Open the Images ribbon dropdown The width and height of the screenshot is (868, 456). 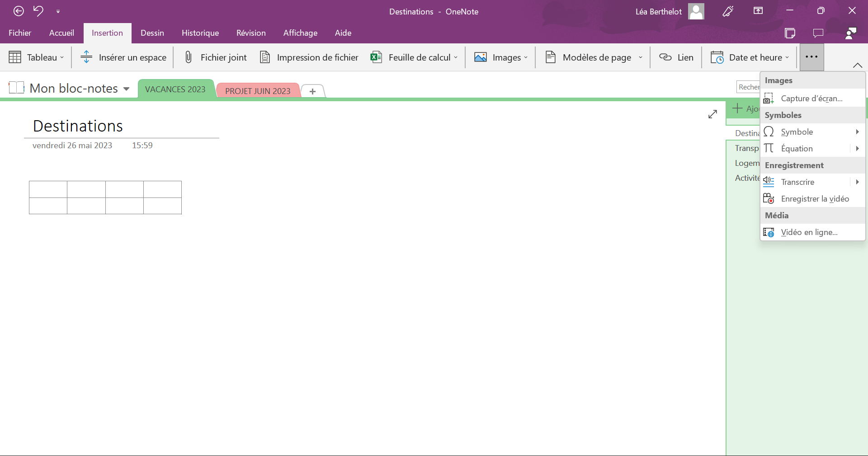501,57
